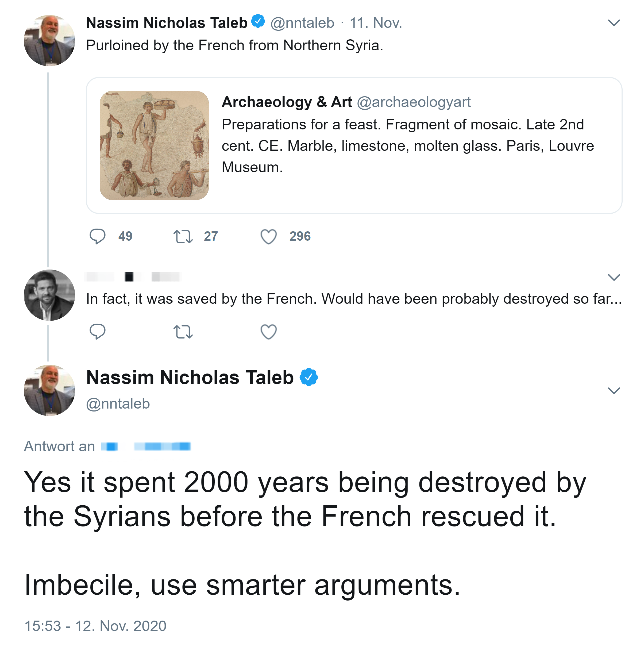Open @archaeologyart profile link
The image size is (644, 650).
413,102
